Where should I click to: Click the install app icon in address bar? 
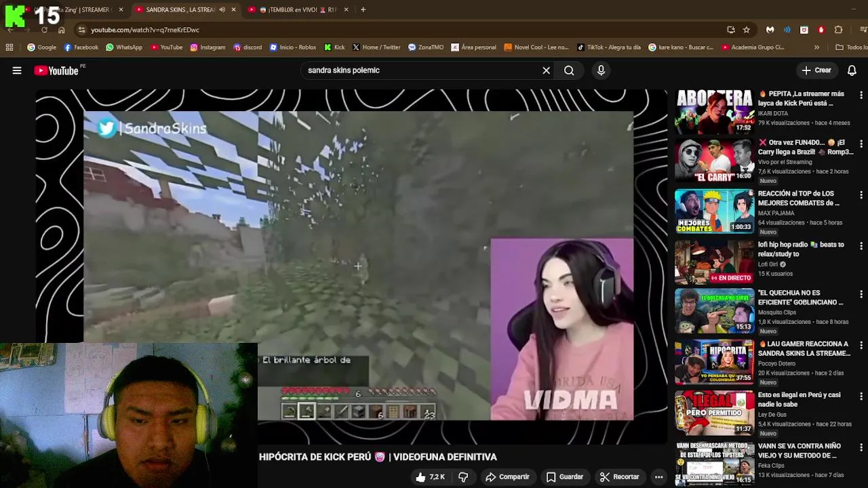730,30
